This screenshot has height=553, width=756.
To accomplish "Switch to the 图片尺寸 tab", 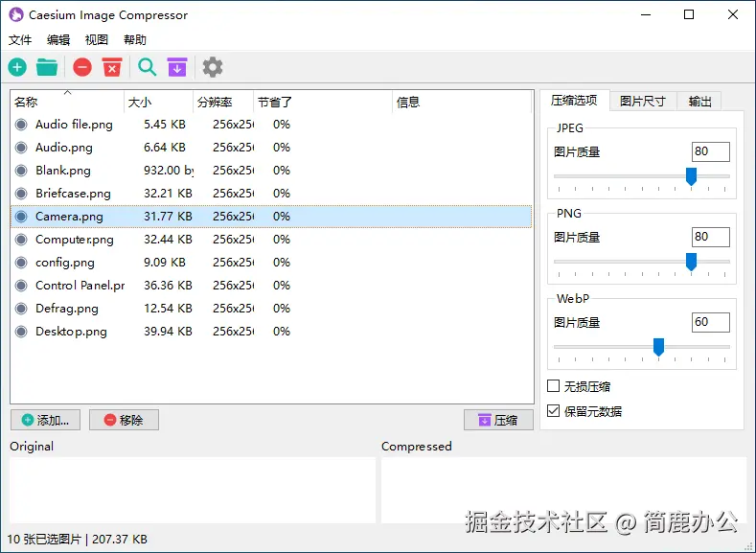I will tap(643, 102).
